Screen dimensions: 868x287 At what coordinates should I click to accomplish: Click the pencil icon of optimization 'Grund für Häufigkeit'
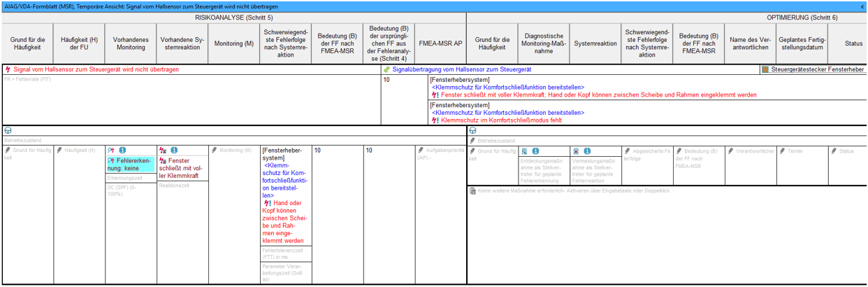(x=473, y=151)
